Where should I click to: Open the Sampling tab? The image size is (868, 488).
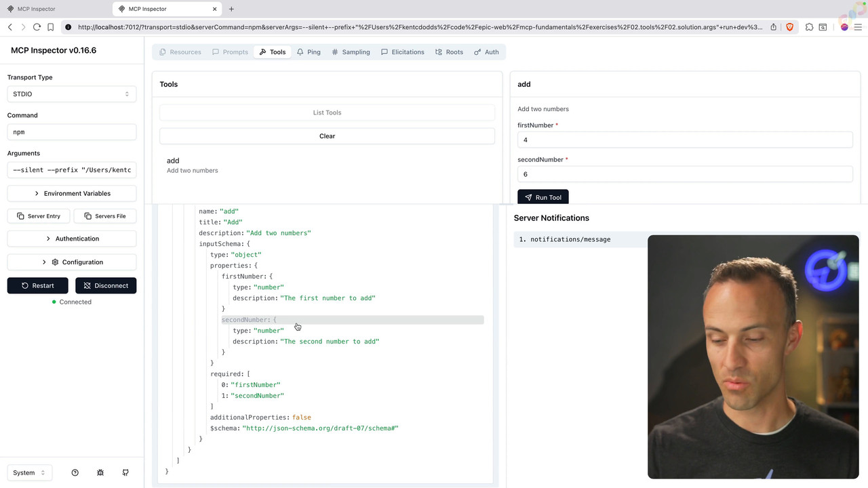click(x=351, y=52)
